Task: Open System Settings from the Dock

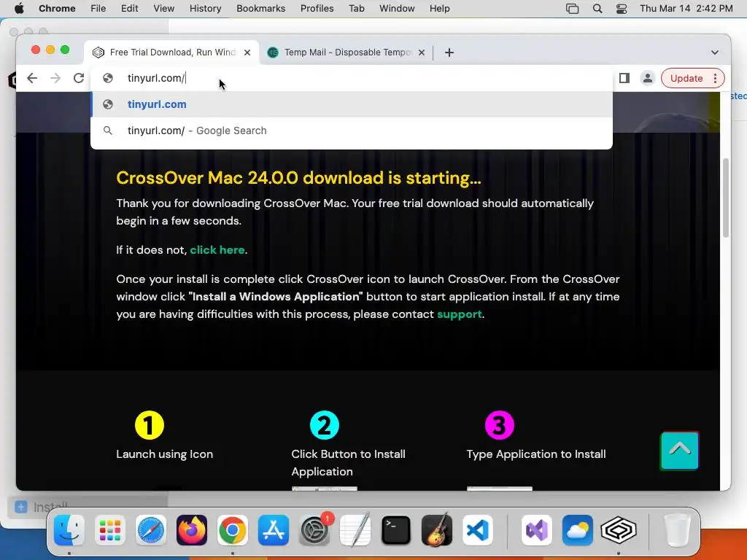Action: pyautogui.click(x=314, y=530)
